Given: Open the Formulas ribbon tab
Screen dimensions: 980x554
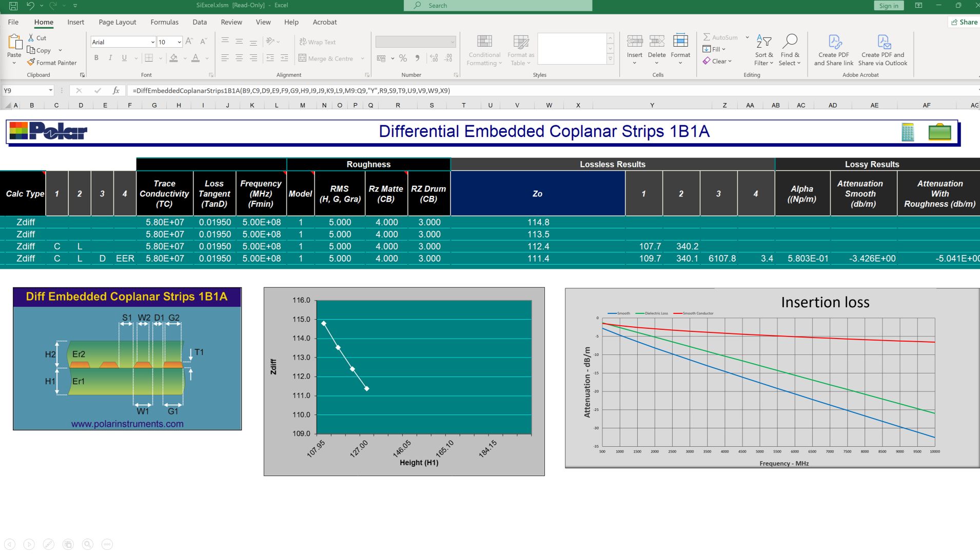Looking at the screenshot, I should tap(164, 22).
